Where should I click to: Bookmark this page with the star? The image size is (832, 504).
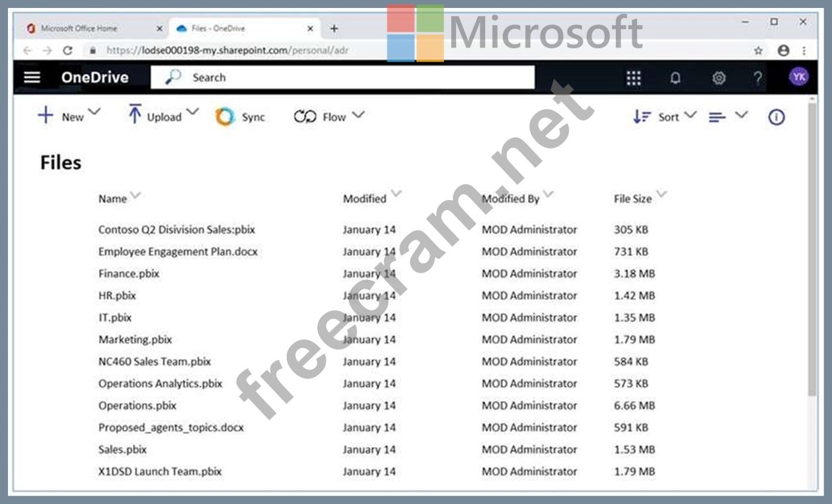758,50
